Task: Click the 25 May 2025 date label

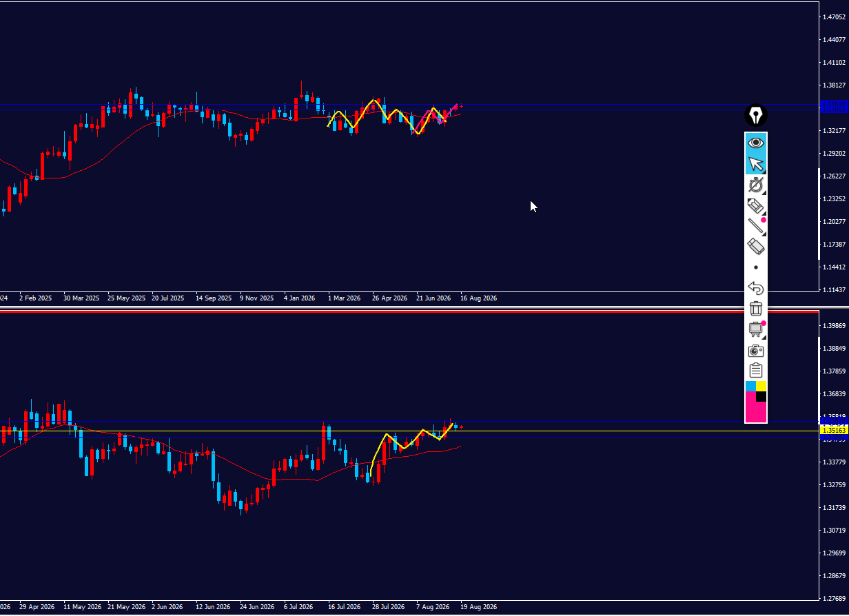Action: pos(127,298)
